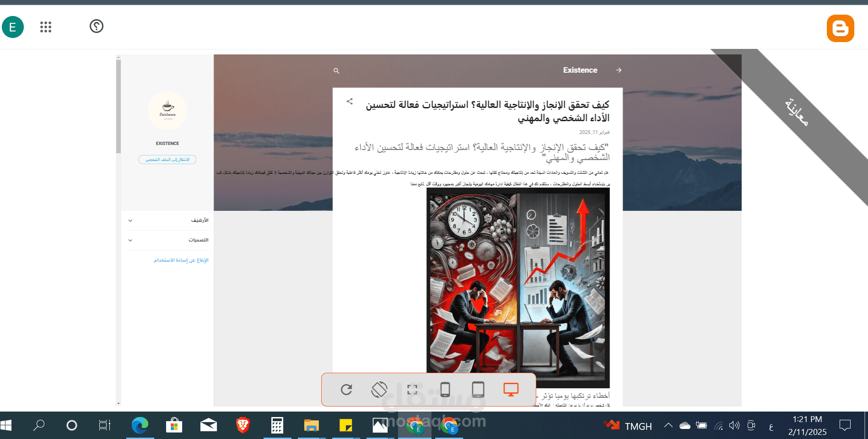Click the Blogger logo icon
Screen dimensions: 868x439
coord(840,28)
